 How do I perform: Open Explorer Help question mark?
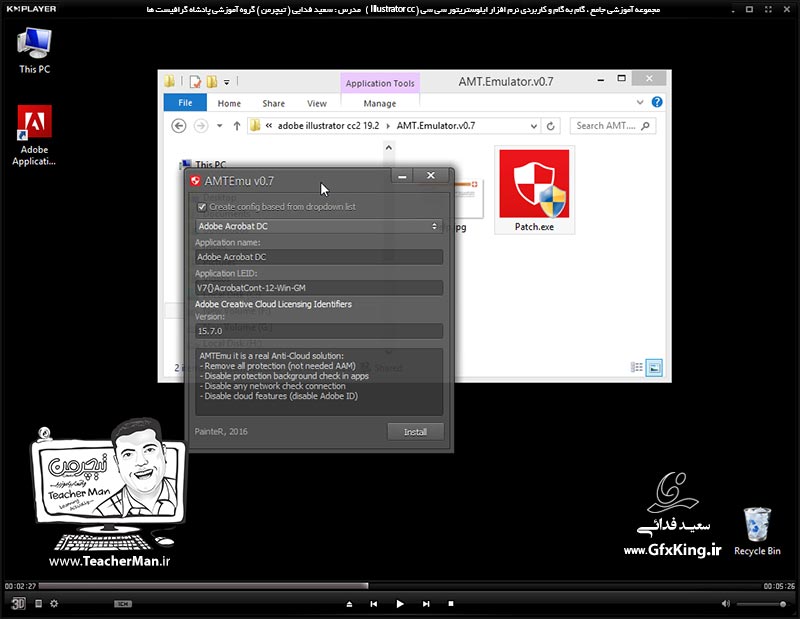pyautogui.click(x=657, y=102)
